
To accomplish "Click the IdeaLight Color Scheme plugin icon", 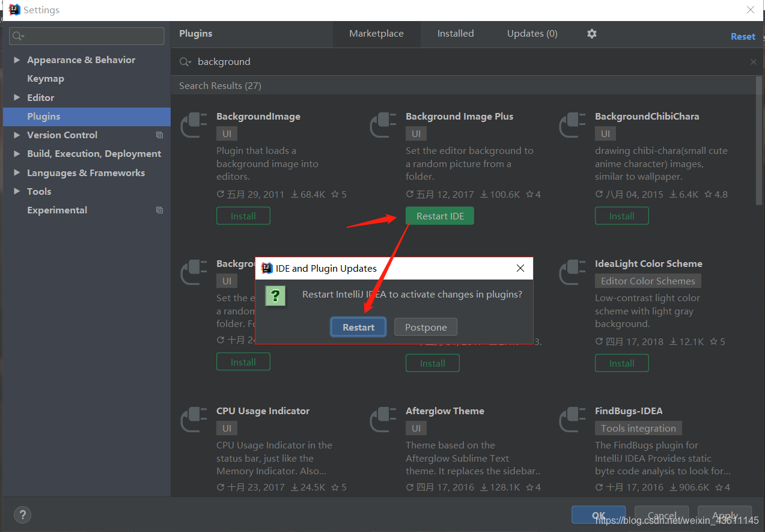I will (x=573, y=272).
